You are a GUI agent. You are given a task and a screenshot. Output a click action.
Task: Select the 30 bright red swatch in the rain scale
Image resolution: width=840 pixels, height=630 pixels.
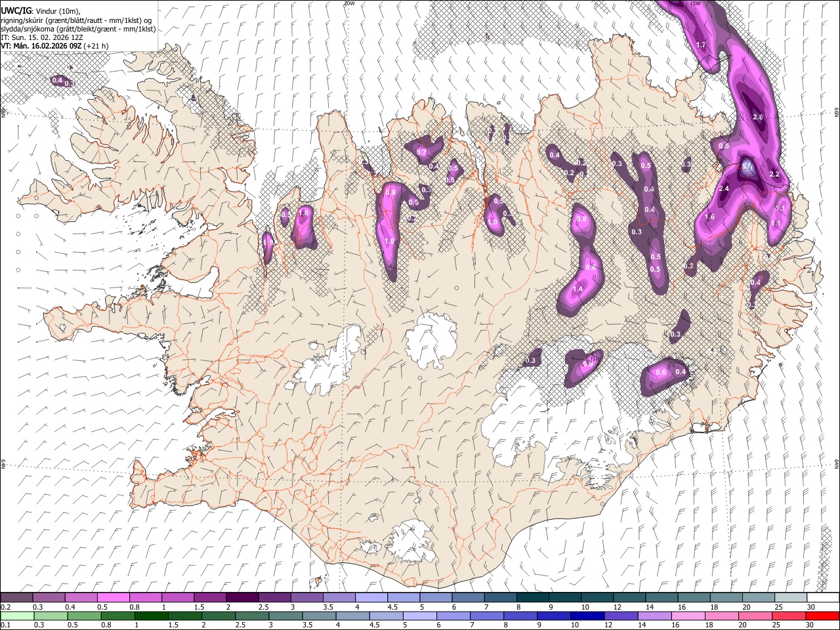(822, 616)
